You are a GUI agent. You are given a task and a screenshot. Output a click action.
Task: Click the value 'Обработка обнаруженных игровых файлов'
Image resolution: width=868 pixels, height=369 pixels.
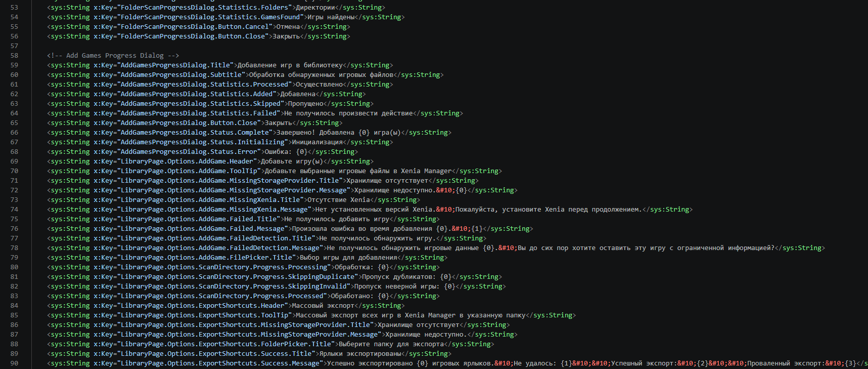click(x=322, y=75)
